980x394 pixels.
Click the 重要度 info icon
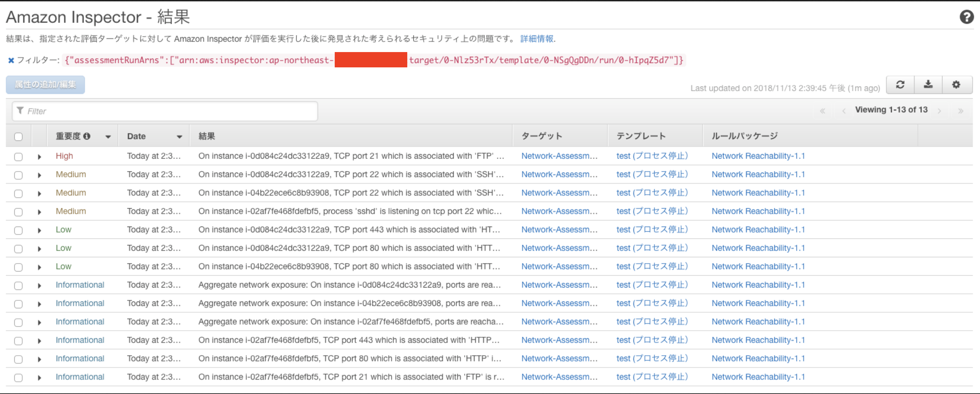click(x=87, y=136)
